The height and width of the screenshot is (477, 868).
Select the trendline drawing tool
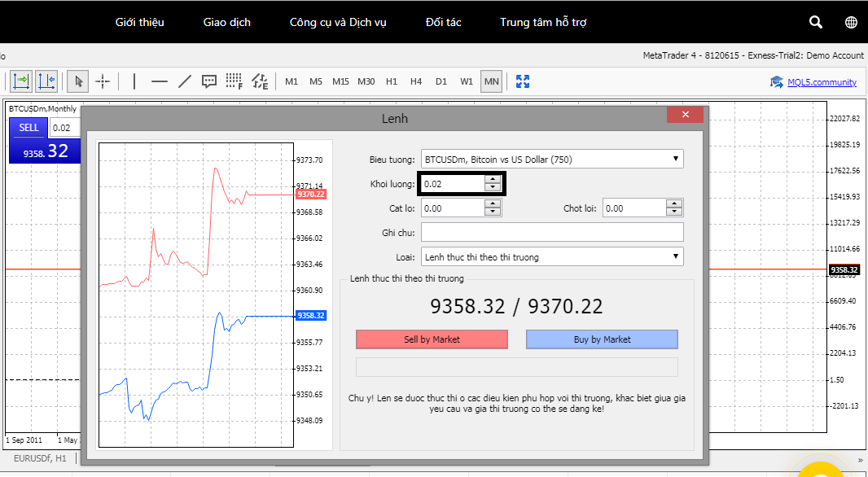click(x=185, y=81)
